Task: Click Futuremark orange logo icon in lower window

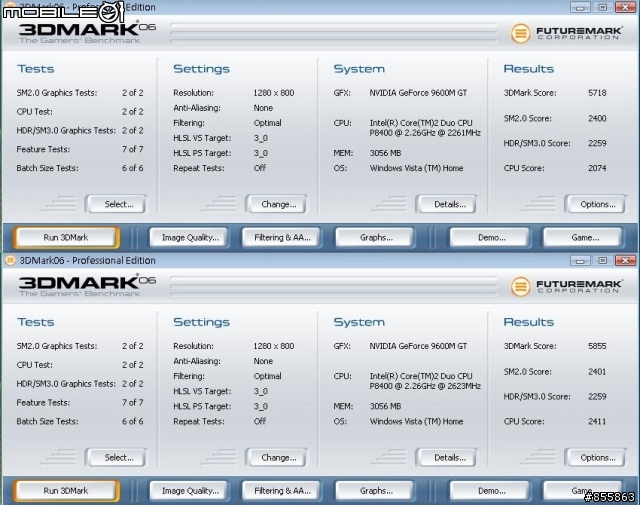Action: click(x=520, y=287)
